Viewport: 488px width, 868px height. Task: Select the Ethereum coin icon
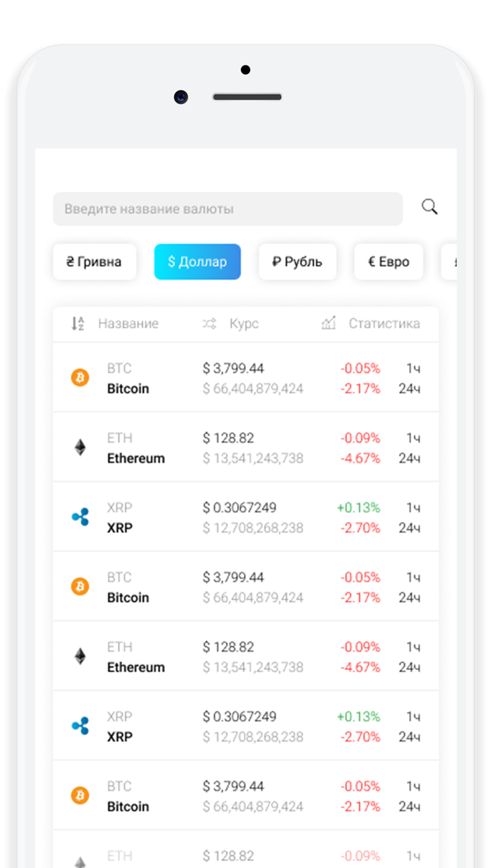click(79, 447)
